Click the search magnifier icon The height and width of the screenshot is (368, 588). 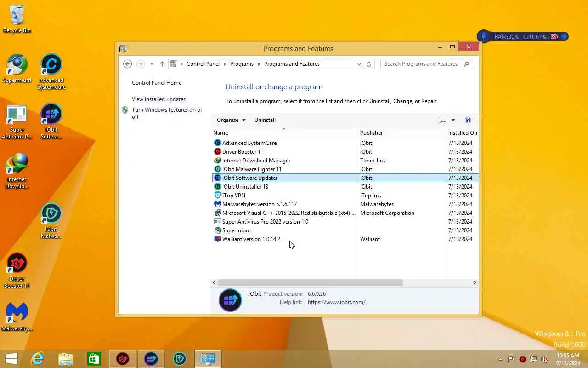pyautogui.click(x=467, y=64)
